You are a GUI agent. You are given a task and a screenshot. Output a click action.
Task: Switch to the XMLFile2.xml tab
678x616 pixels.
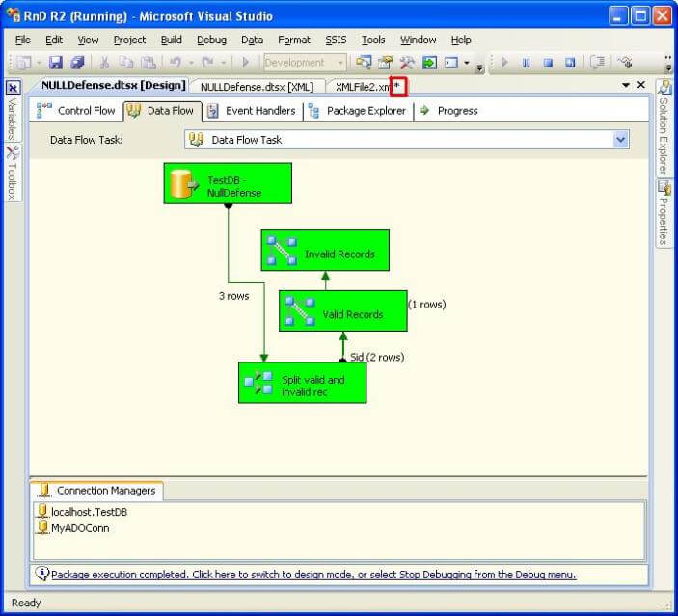[367, 87]
